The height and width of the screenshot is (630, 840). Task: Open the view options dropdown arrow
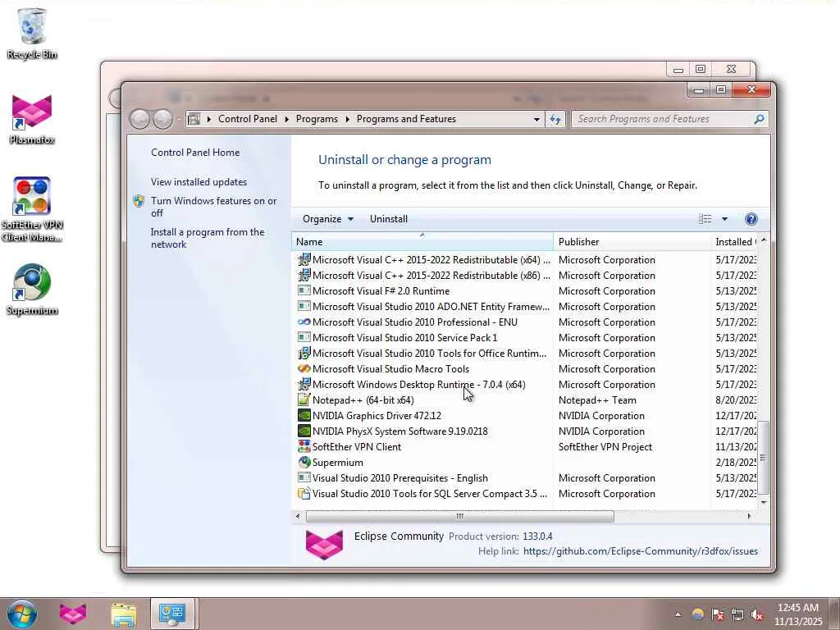(724, 218)
